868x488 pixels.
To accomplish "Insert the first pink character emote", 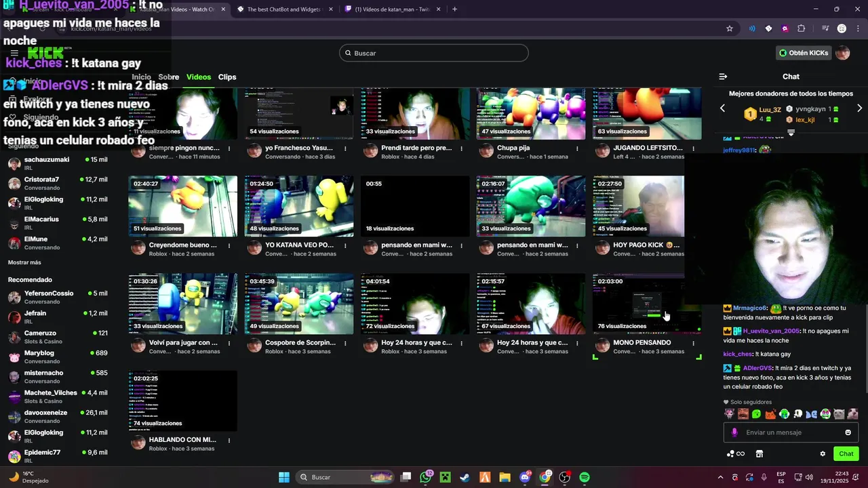I will pyautogui.click(x=729, y=413).
